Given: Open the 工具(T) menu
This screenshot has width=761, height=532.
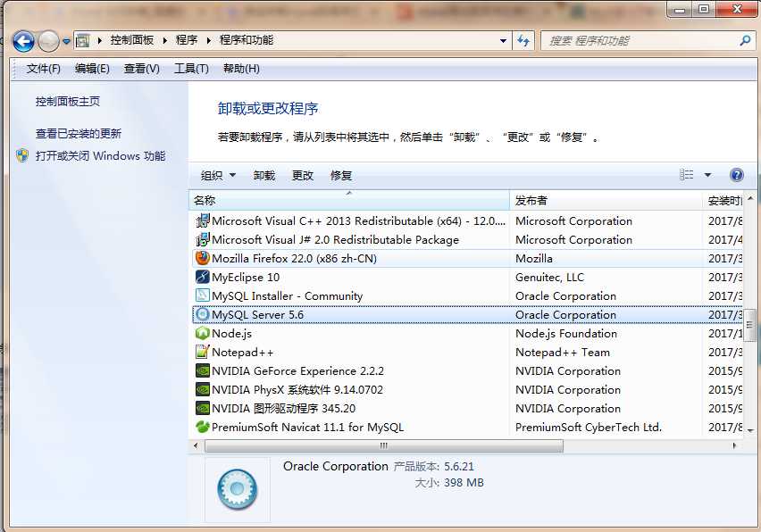Looking at the screenshot, I should click(191, 69).
